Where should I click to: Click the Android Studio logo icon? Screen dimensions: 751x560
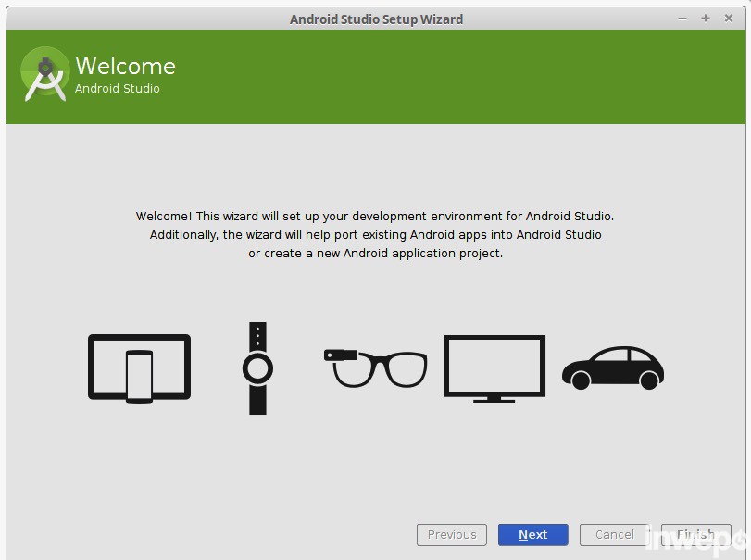point(45,74)
